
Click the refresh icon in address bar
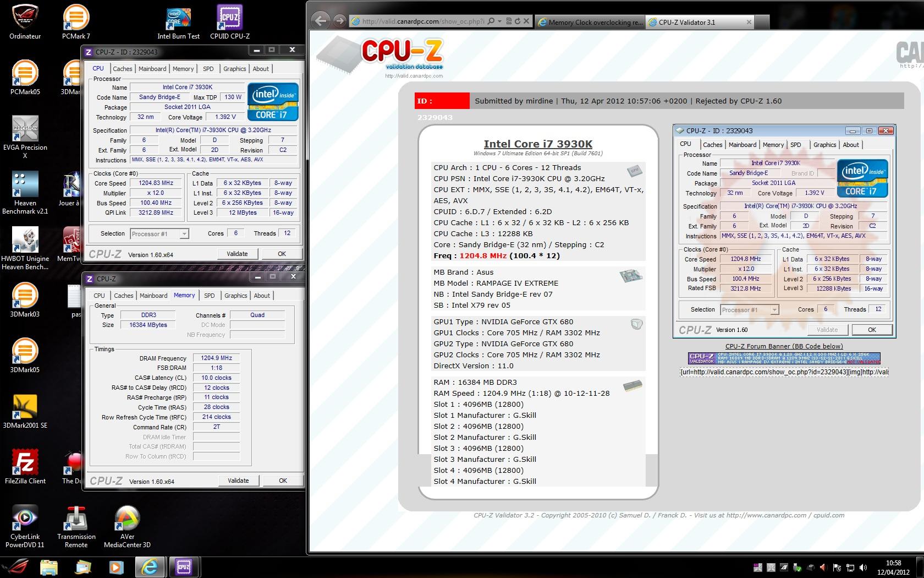pyautogui.click(x=517, y=21)
